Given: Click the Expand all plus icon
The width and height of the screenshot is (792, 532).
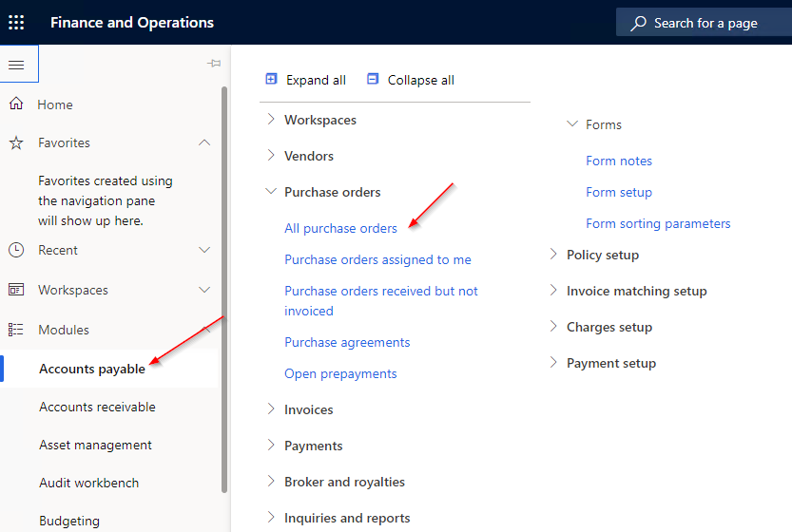Looking at the screenshot, I should (x=271, y=79).
